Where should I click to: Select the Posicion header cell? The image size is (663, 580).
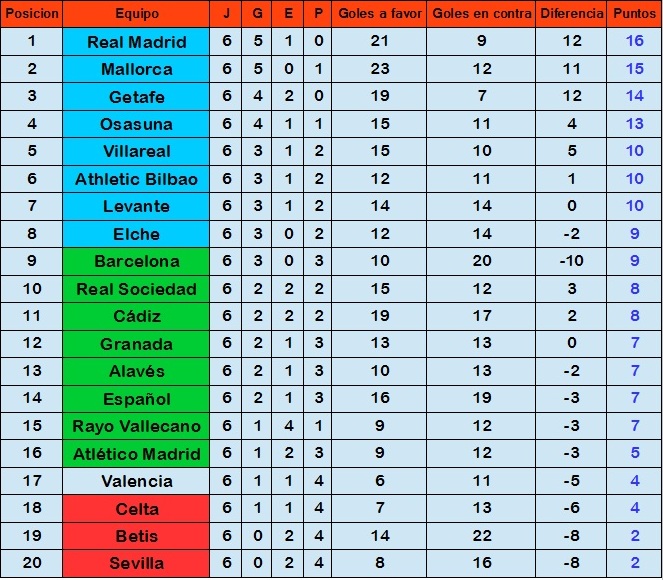(x=32, y=14)
